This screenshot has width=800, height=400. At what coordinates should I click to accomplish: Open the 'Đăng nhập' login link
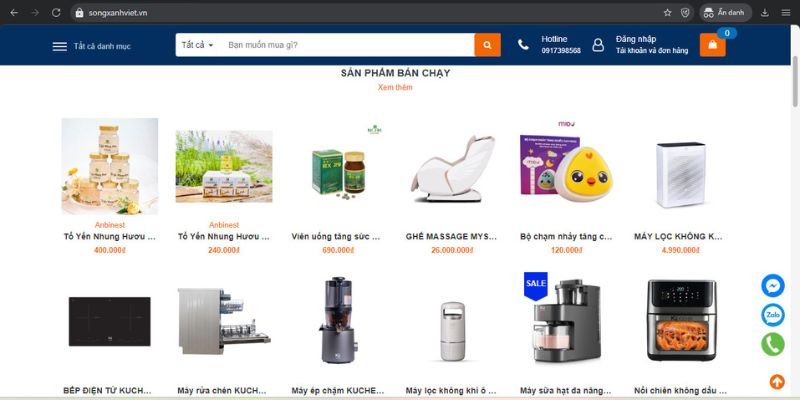coord(636,39)
